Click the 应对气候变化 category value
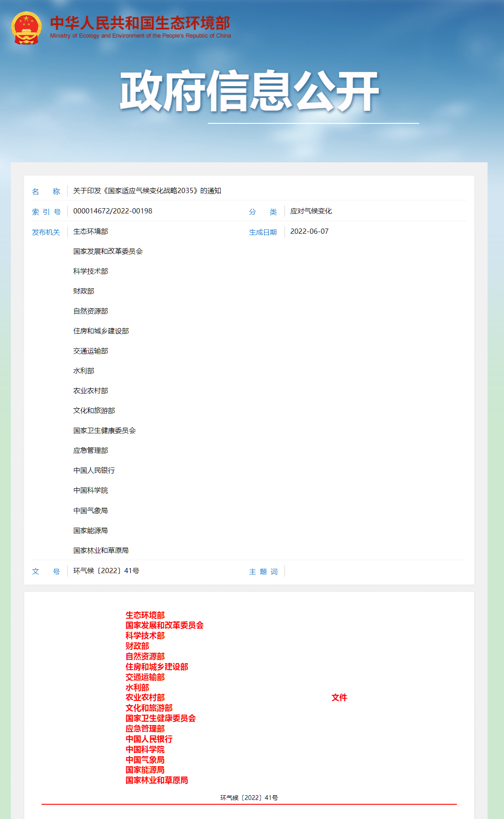 pos(311,211)
